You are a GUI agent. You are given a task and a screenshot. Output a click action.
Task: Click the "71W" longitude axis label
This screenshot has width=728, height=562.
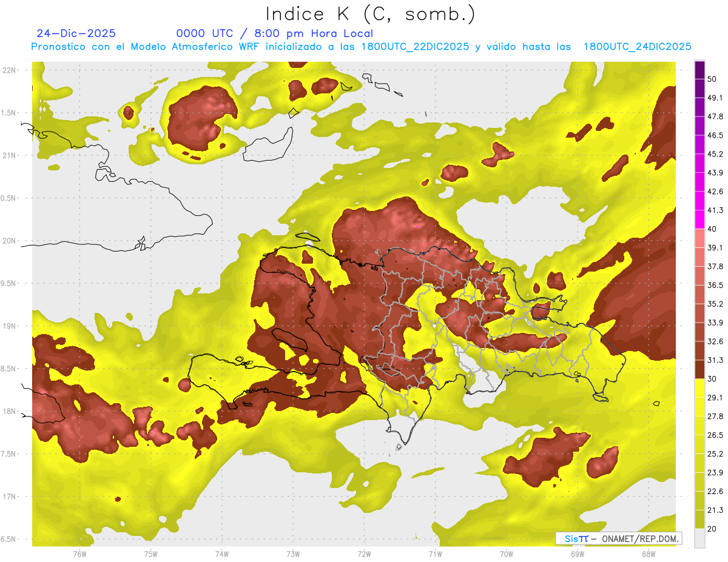(x=435, y=554)
